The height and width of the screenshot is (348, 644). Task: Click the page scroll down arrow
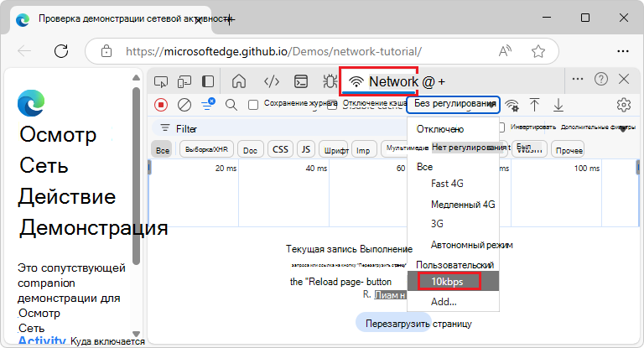point(136,334)
